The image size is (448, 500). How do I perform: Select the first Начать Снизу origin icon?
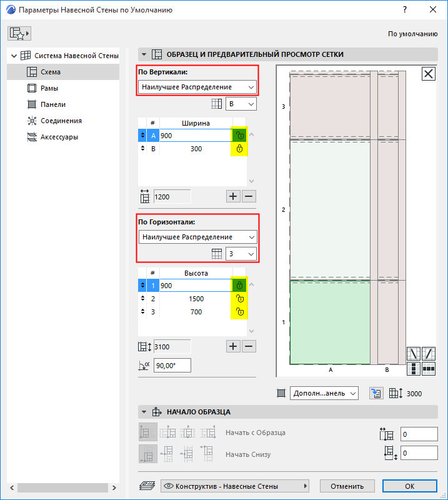(x=148, y=454)
